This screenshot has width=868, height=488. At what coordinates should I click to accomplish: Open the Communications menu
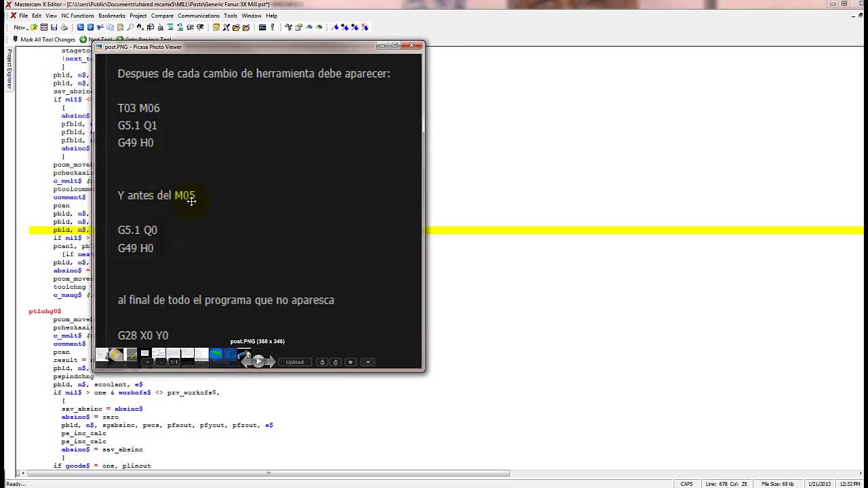pyautogui.click(x=199, y=16)
